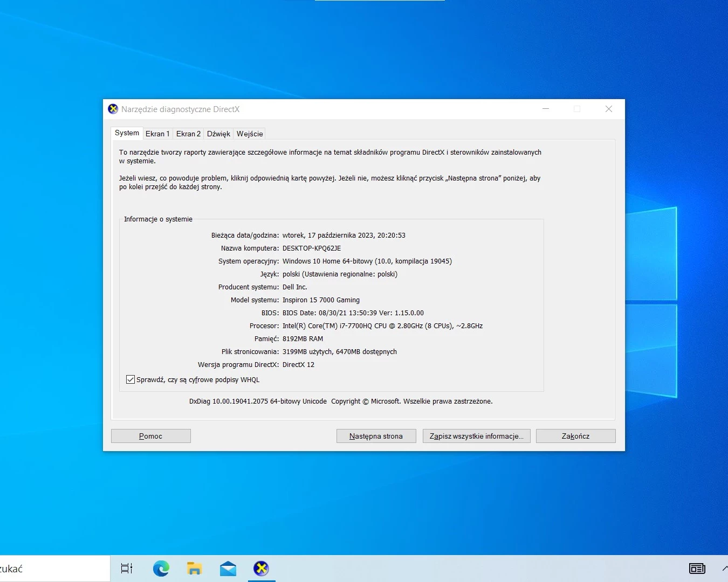728x582 pixels.
Task: Close the DirectX diagnostic window
Action: (x=609, y=109)
